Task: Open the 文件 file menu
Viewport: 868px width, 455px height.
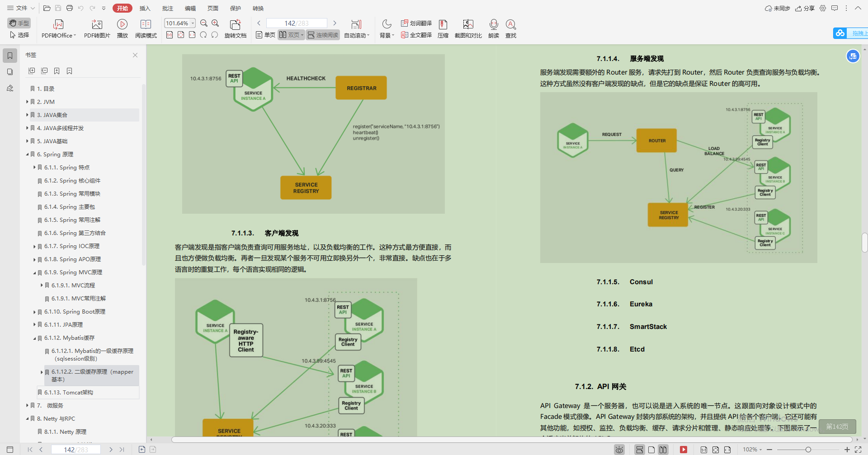Action: [21, 8]
